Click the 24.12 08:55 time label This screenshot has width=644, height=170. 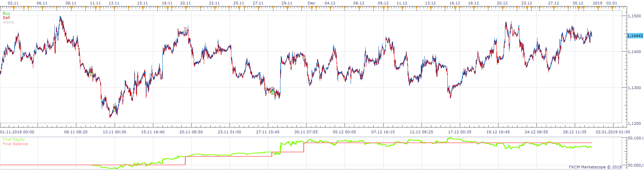[536, 132]
